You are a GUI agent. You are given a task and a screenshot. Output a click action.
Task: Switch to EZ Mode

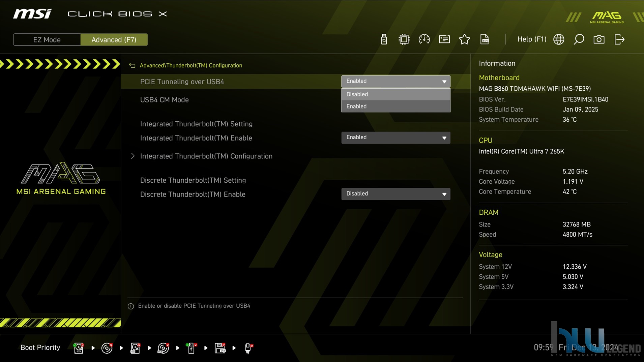click(47, 40)
